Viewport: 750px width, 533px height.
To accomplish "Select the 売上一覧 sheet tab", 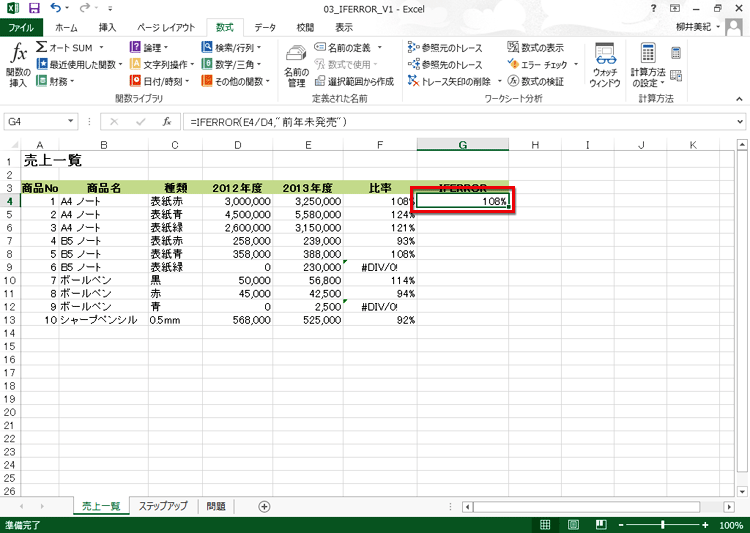I will [101, 506].
